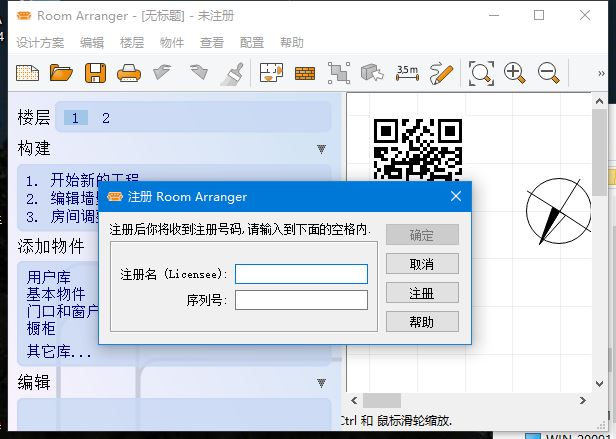This screenshot has width=616, height=439.
Task: Switch to floor 1 tab
Action: pyautogui.click(x=75, y=118)
